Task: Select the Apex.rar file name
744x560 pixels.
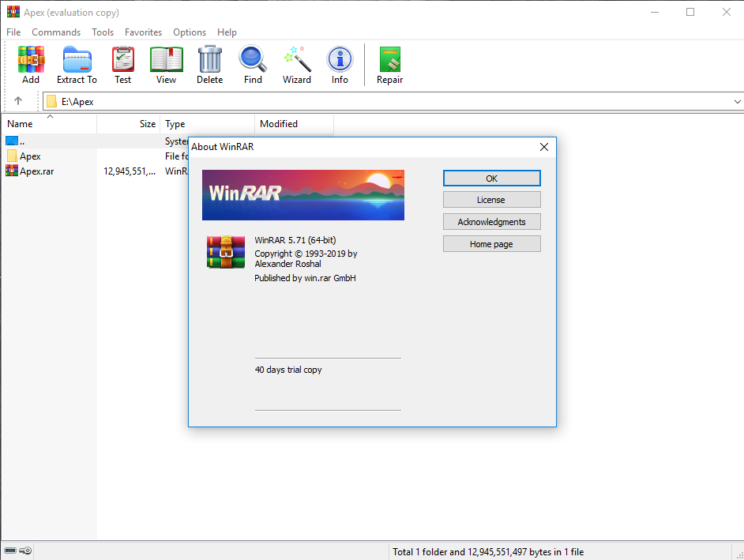Action: pyautogui.click(x=37, y=171)
